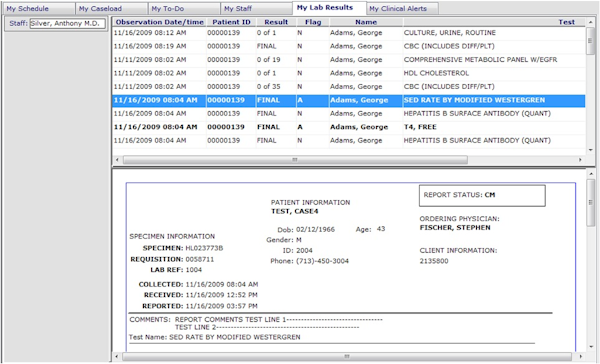Sort by Test column header

[494, 22]
